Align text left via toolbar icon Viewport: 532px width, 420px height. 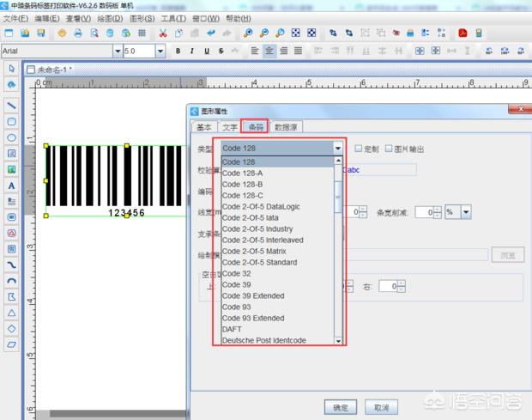coord(255,51)
